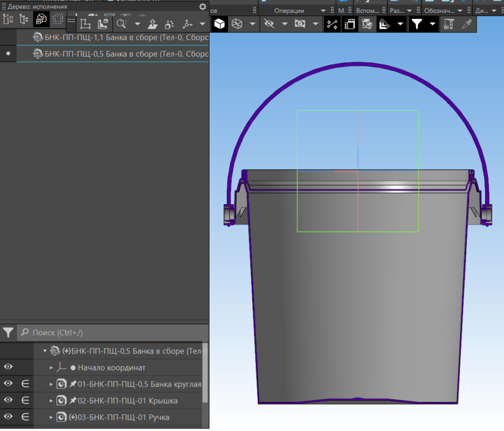Open Раз... toolbar group
The image size is (504, 431).
coord(401,11)
